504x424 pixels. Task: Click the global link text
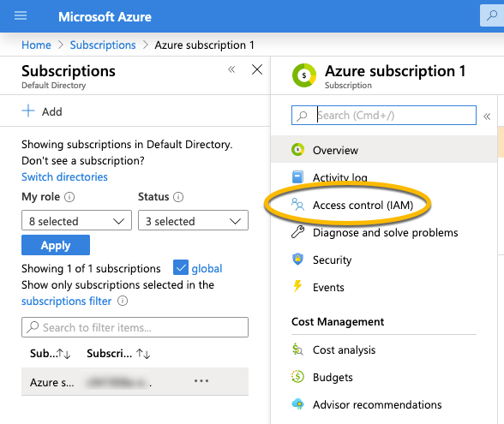pyautogui.click(x=207, y=269)
